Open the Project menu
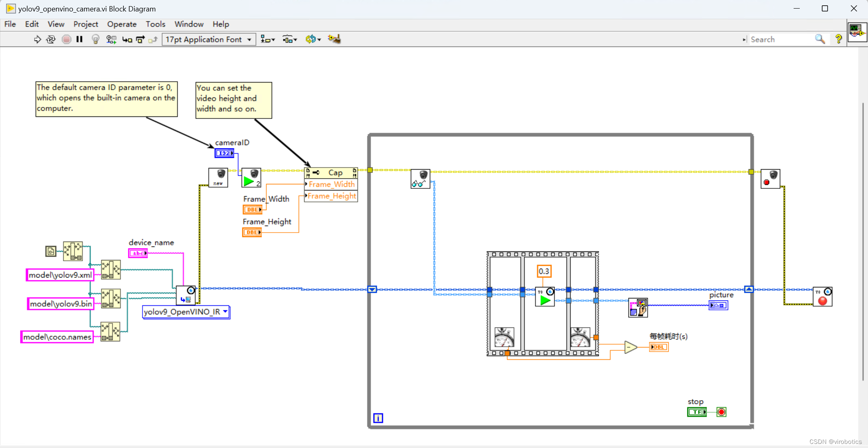The width and height of the screenshot is (868, 448). 86,24
